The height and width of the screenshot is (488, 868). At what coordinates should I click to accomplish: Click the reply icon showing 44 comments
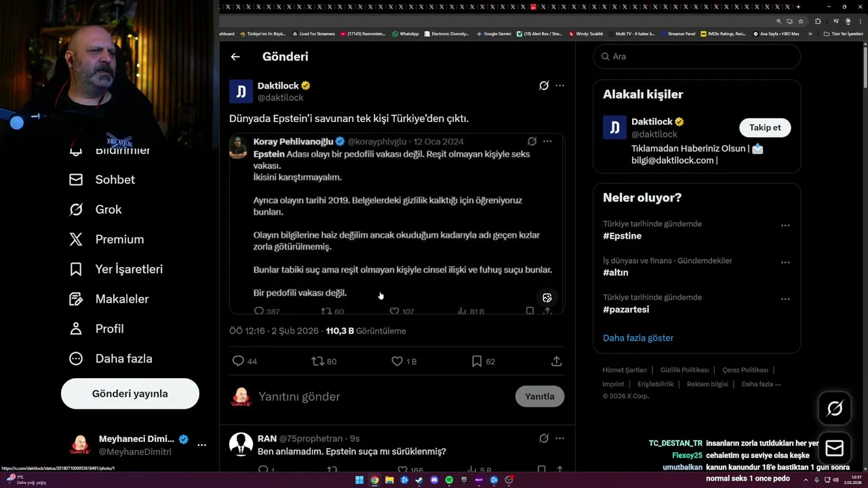[x=238, y=361]
